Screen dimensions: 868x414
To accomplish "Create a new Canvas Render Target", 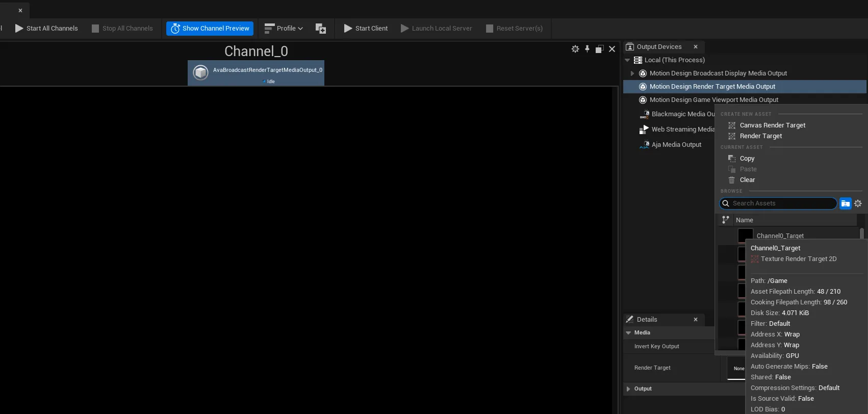I will click(x=773, y=125).
